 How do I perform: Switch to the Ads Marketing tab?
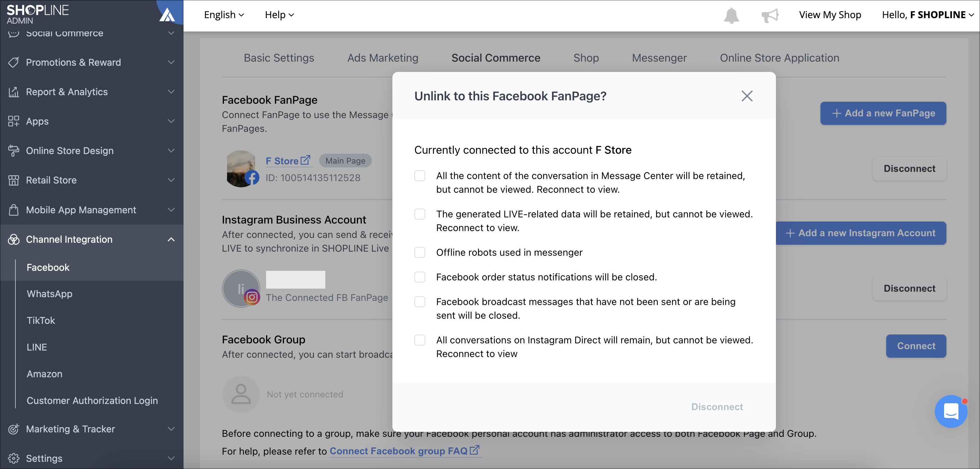(382, 58)
